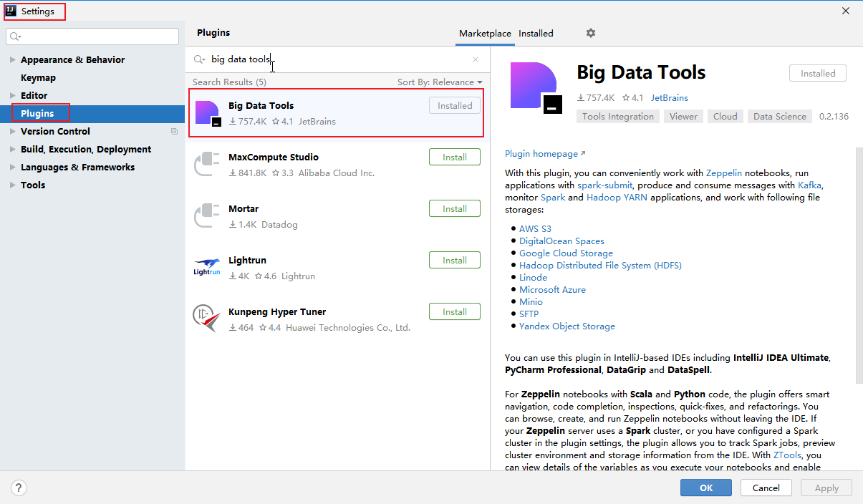The height and width of the screenshot is (504, 863).
Task: Install the Mortar plugin
Action: [455, 209]
